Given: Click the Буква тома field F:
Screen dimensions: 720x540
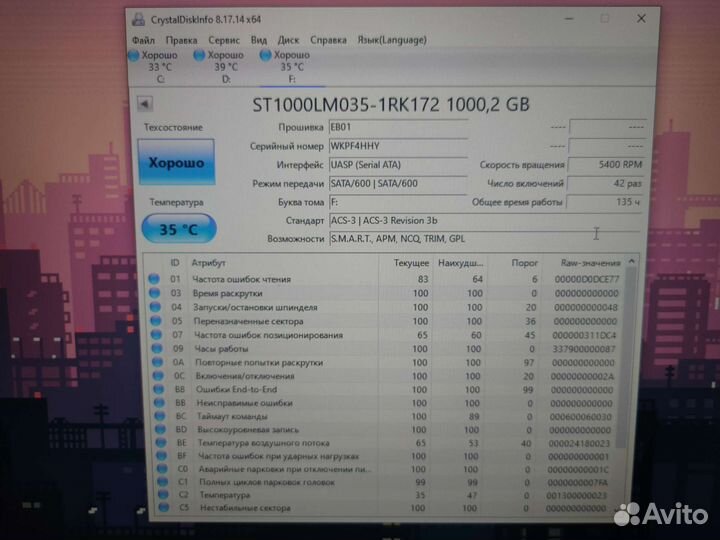Looking at the screenshot, I should [x=398, y=202].
